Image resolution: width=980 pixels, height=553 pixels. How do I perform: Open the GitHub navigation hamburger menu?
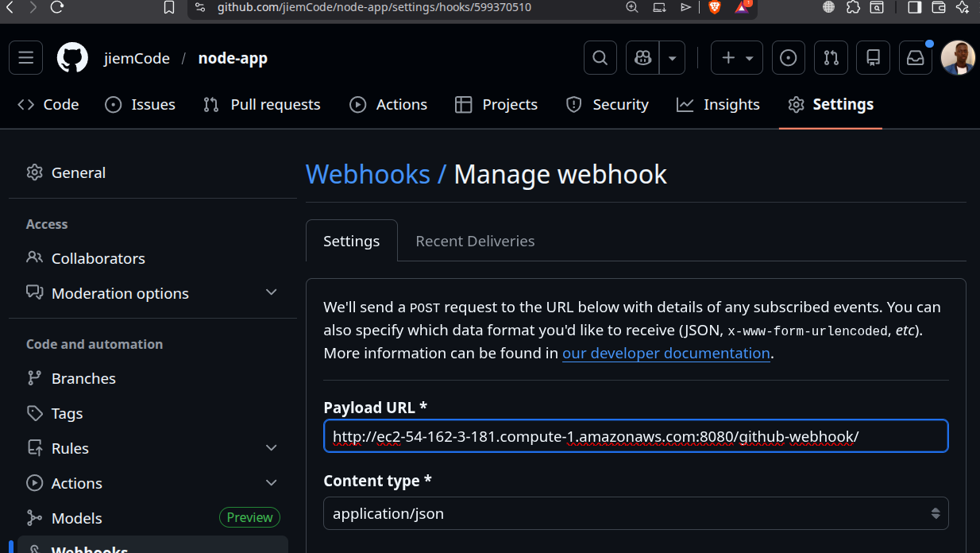pos(25,57)
